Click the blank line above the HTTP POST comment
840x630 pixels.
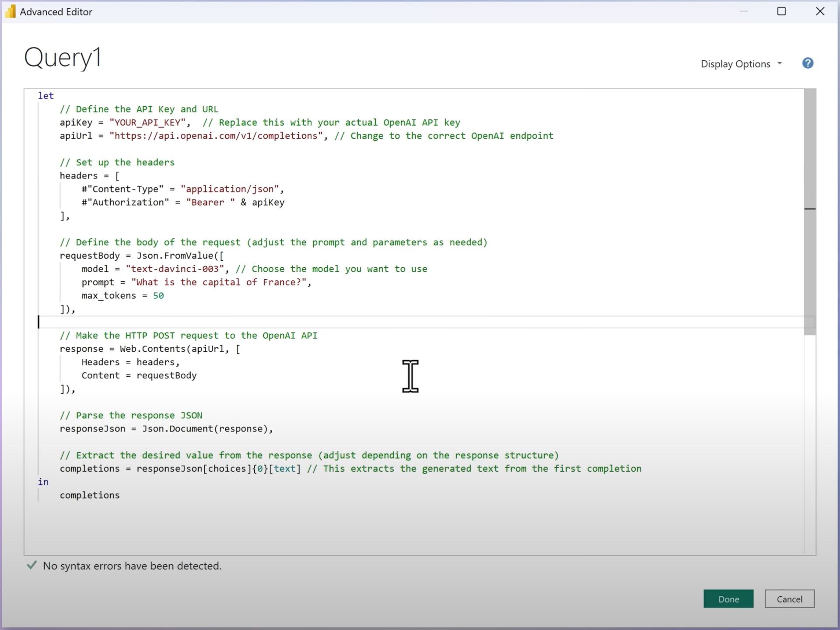tap(420, 322)
